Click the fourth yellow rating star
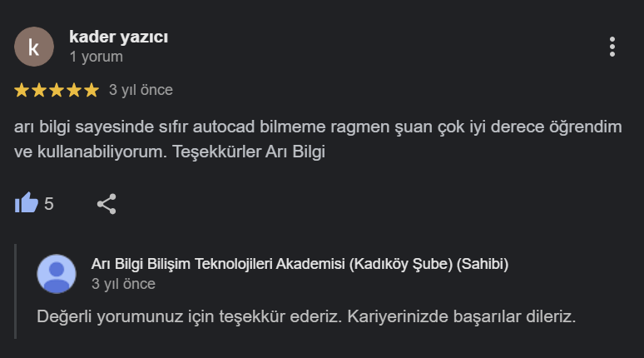This screenshot has width=644, height=358. (x=74, y=90)
